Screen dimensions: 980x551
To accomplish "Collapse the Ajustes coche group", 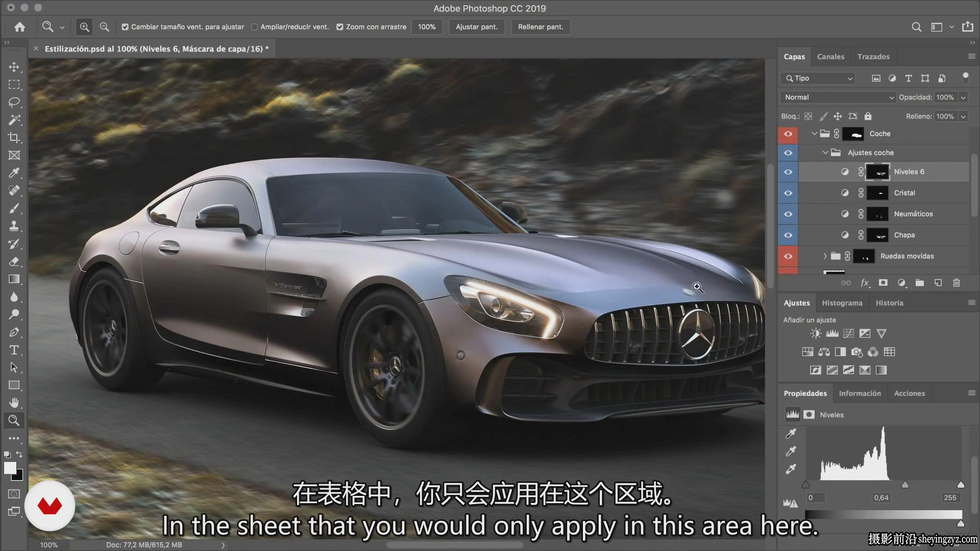I will coord(825,153).
